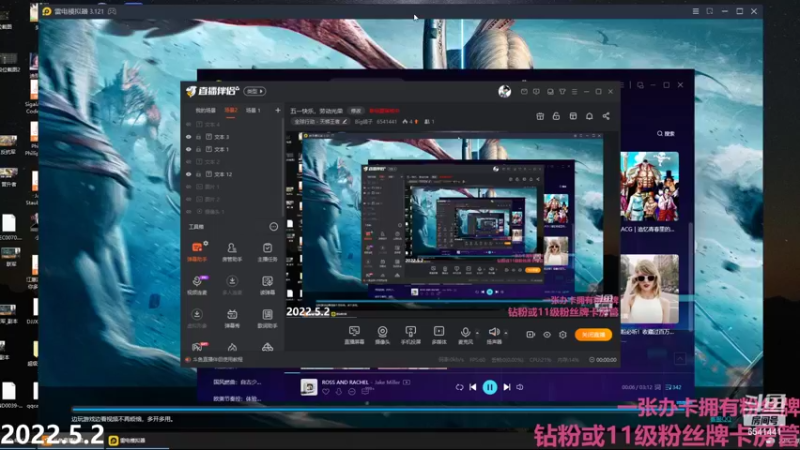Click search in the music app window
Viewport: 800px width, 450px height.
click(x=666, y=134)
